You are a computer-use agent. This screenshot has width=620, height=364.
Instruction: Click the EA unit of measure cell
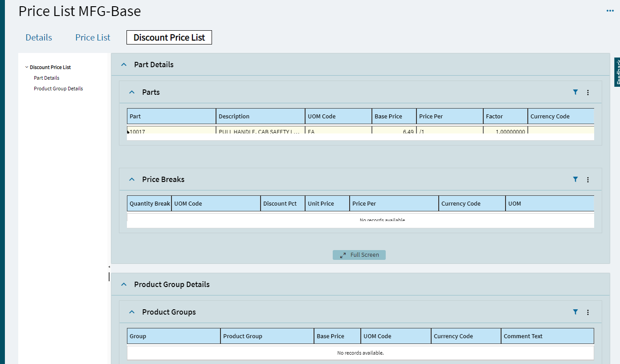[339, 130]
